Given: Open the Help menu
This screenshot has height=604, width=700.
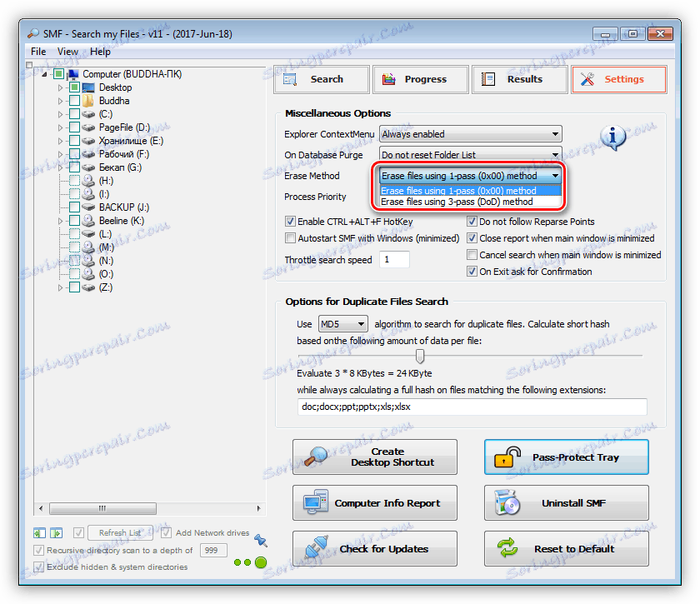Looking at the screenshot, I should [x=100, y=52].
